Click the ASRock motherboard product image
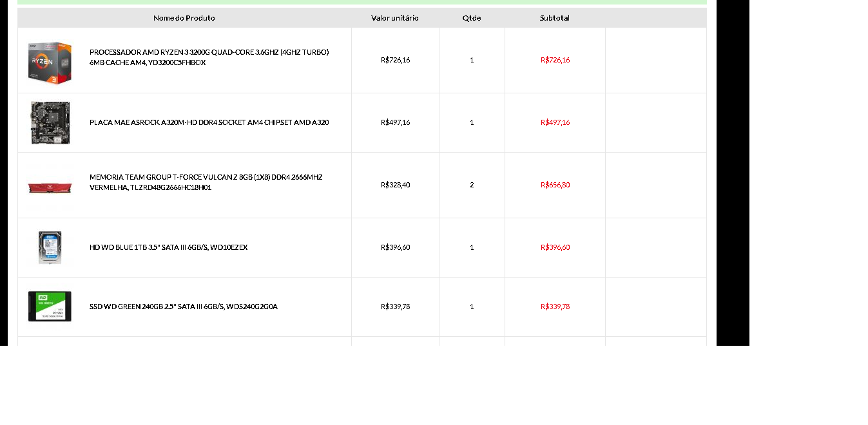868x425 pixels. coord(50,122)
